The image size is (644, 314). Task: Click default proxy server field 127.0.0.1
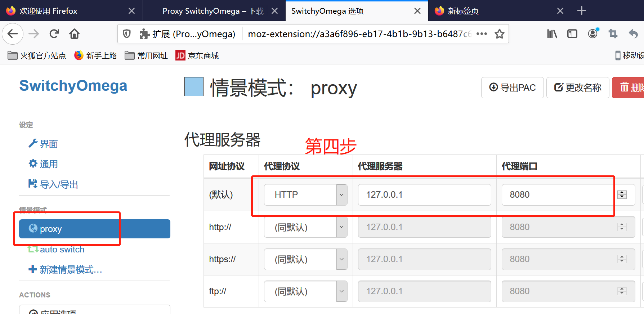[x=425, y=195]
